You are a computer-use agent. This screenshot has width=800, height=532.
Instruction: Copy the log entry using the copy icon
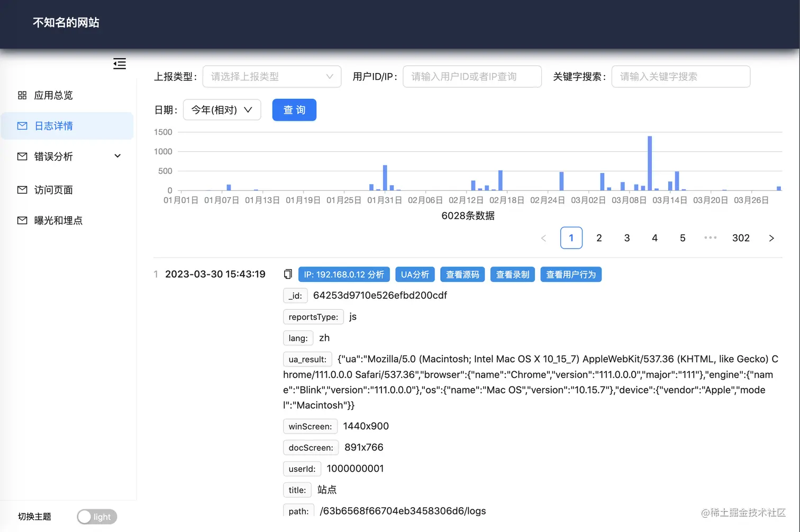click(288, 274)
